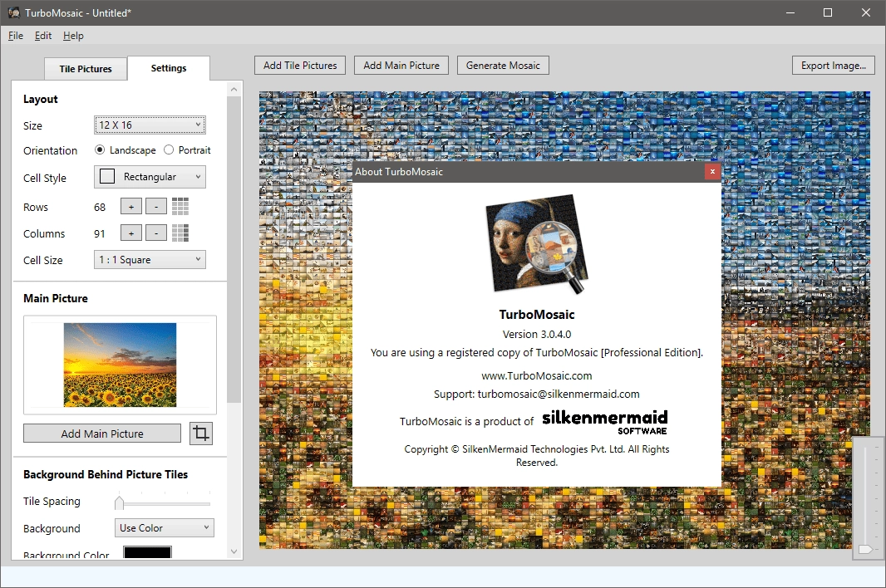
Task: Click the sunflower main picture thumbnail
Action: 120,365
